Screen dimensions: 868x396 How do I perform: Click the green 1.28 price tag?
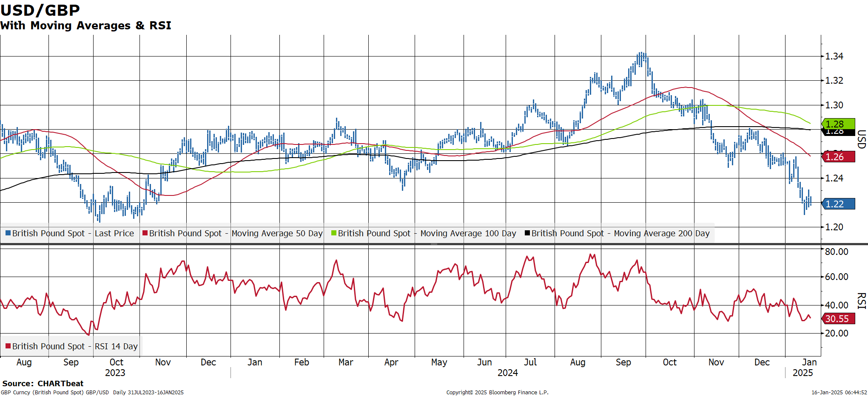(837, 124)
